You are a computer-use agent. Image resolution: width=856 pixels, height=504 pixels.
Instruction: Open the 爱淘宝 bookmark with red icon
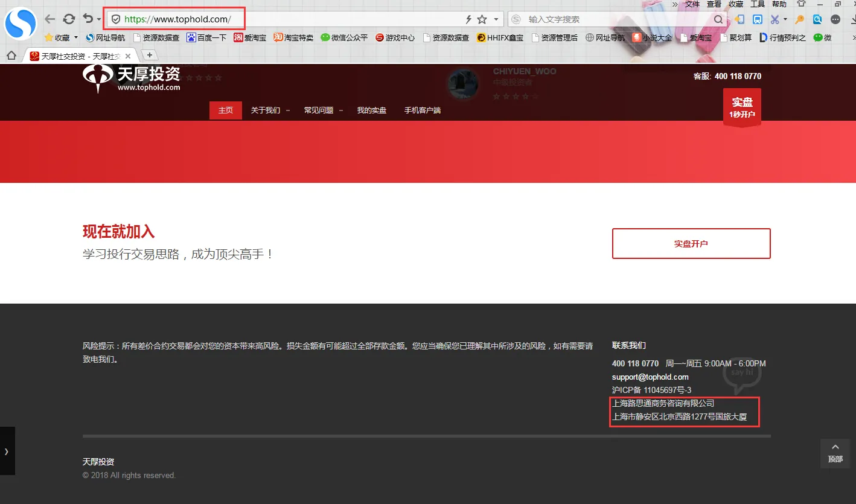[250, 37]
